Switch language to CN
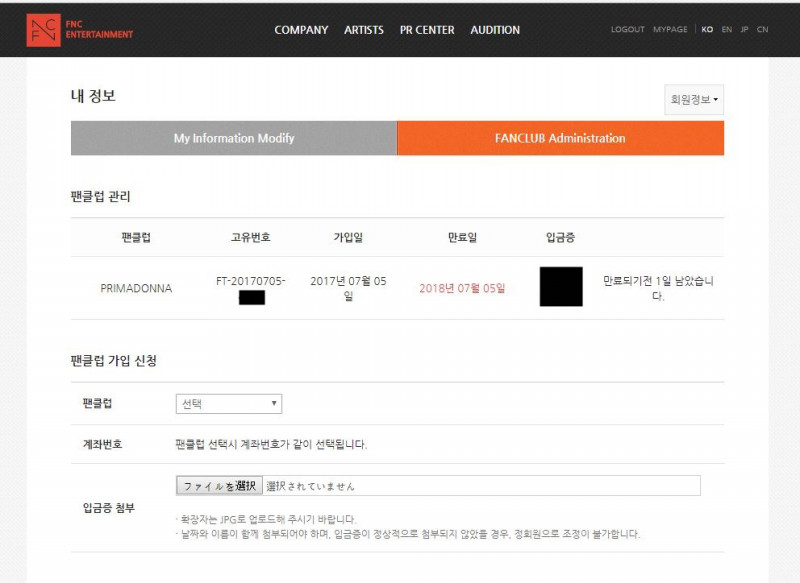This screenshot has width=800, height=583. click(762, 30)
